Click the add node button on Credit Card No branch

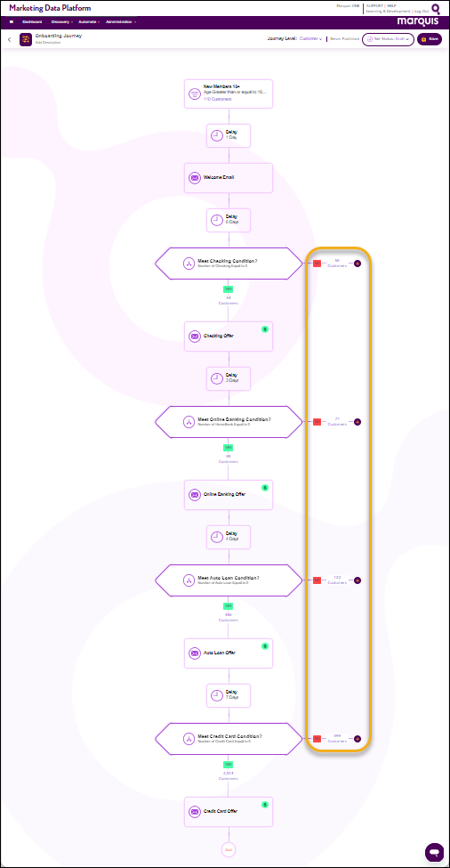tap(358, 738)
